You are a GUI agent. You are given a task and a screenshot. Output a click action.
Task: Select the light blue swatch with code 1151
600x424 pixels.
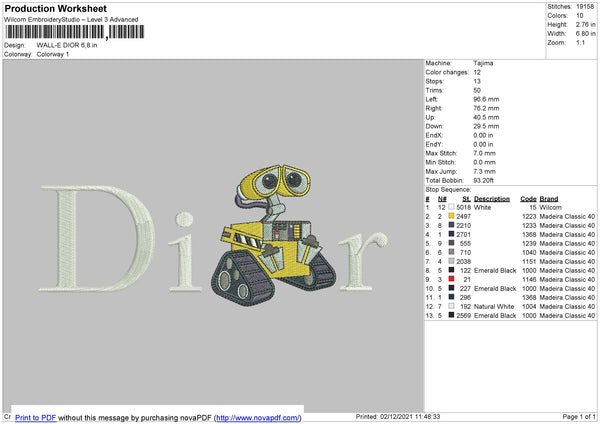pos(452,261)
